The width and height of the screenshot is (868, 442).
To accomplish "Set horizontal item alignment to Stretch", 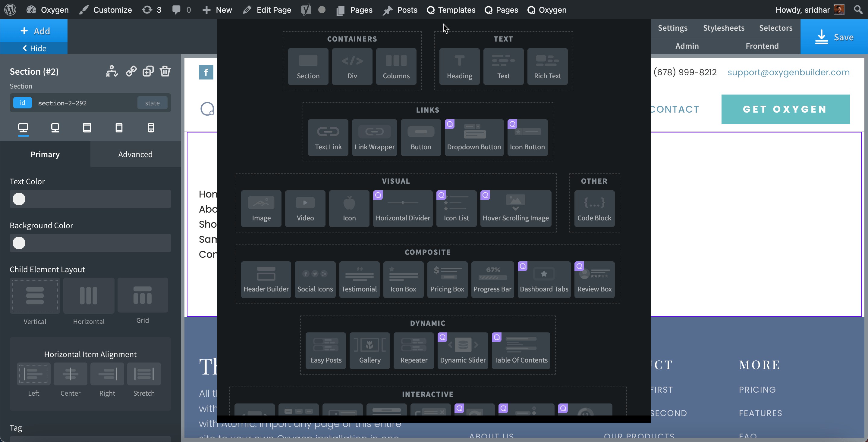I will click(x=143, y=374).
